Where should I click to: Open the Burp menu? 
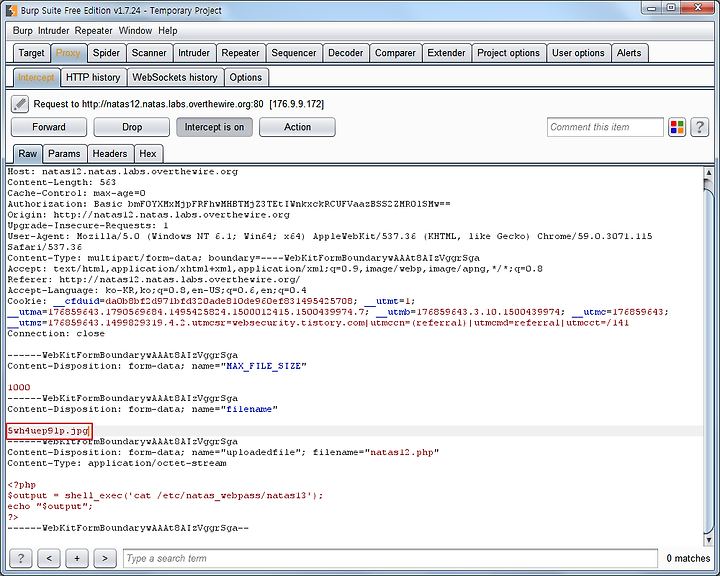[x=22, y=31]
